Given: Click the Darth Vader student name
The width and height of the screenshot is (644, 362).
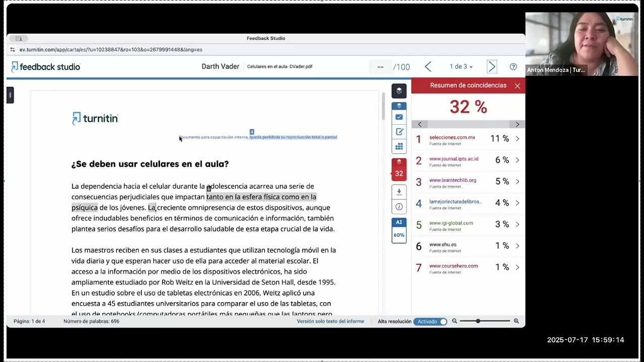Looking at the screenshot, I should click(x=220, y=66).
